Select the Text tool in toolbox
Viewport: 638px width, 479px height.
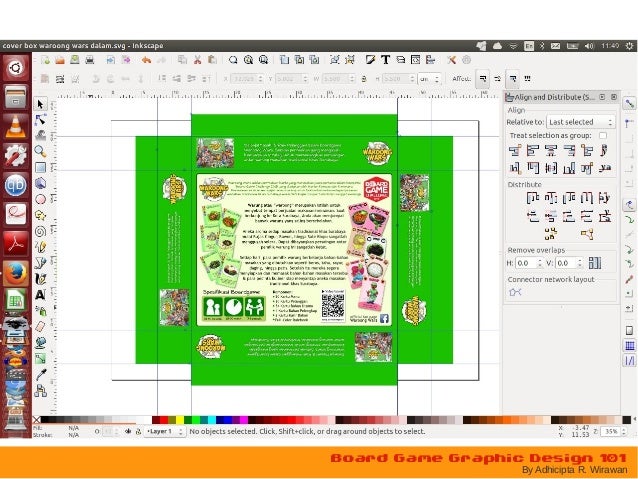40,295
